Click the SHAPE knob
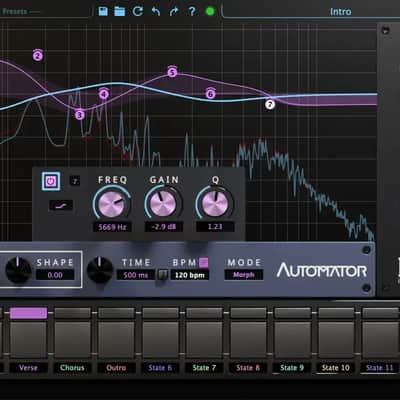 coord(18,270)
